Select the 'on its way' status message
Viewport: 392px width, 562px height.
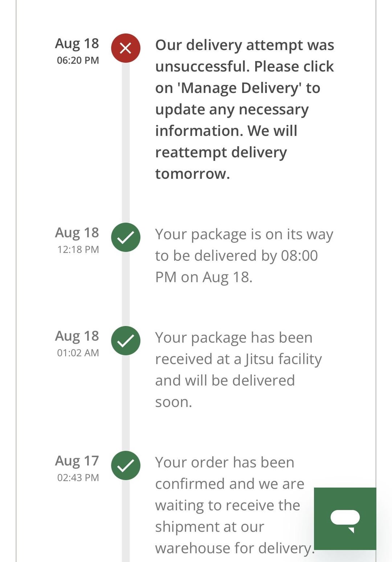(244, 256)
